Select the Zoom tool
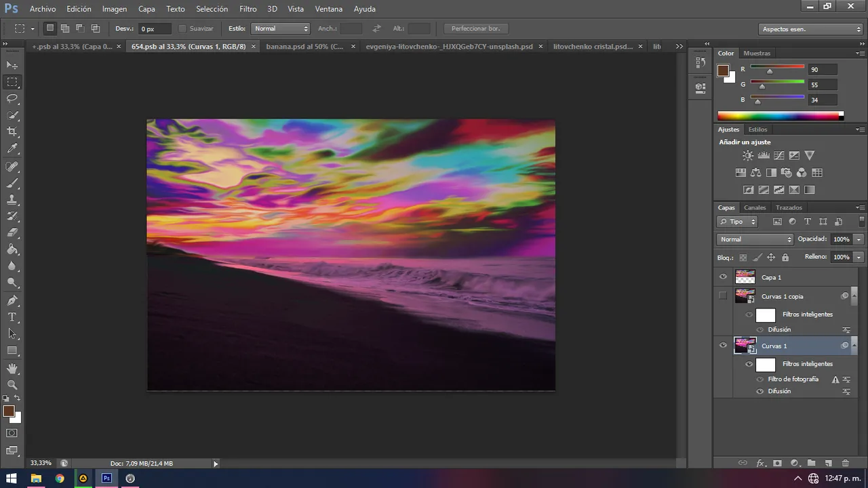Screen dimensions: 868x488 tap(12, 385)
